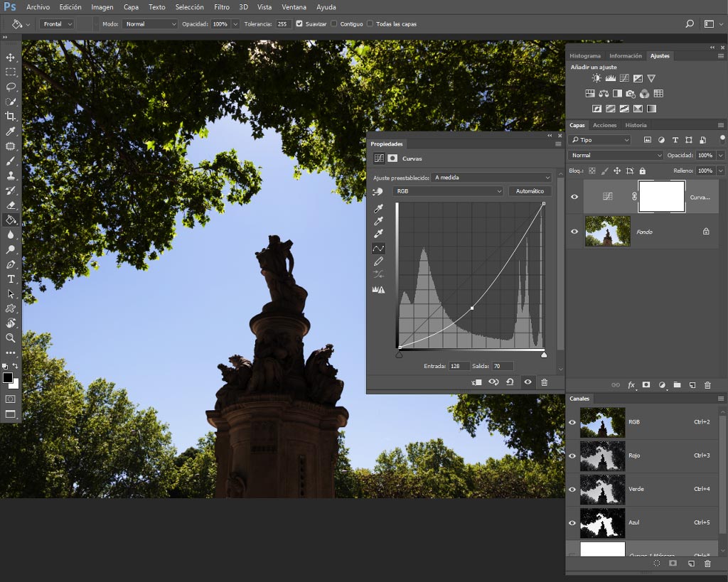Reset Curves to default adjustment values

pyautogui.click(x=510, y=382)
